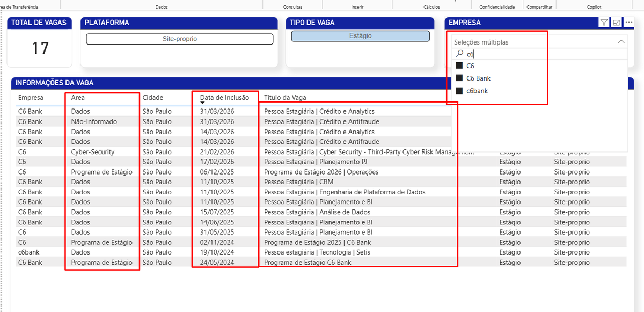Uncheck the c6bank checkbox in slicer
Screen dimensions: 644x312
click(459, 91)
